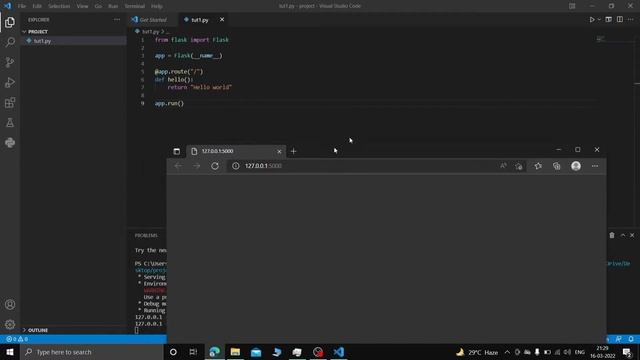Add page to favorites star icon
640x360 pixels.
pos(519,166)
